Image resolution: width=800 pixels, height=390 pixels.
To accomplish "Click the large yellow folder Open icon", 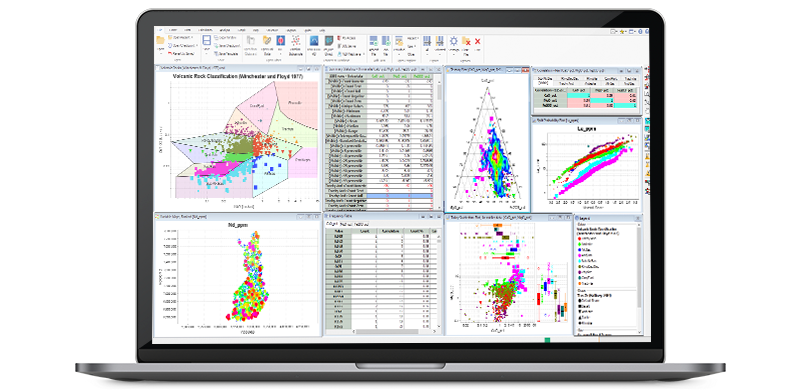I will 160,40.
